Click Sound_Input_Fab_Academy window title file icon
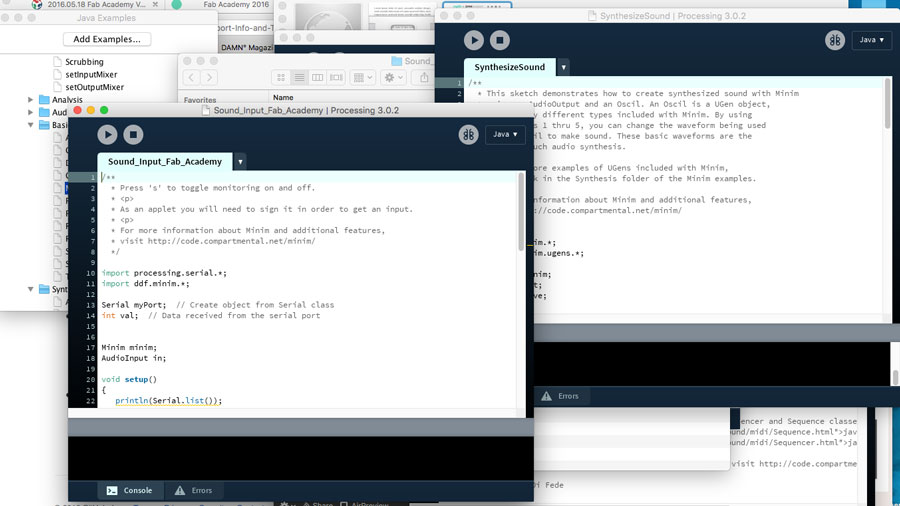The height and width of the screenshot is (506, 900). [206, 110]
